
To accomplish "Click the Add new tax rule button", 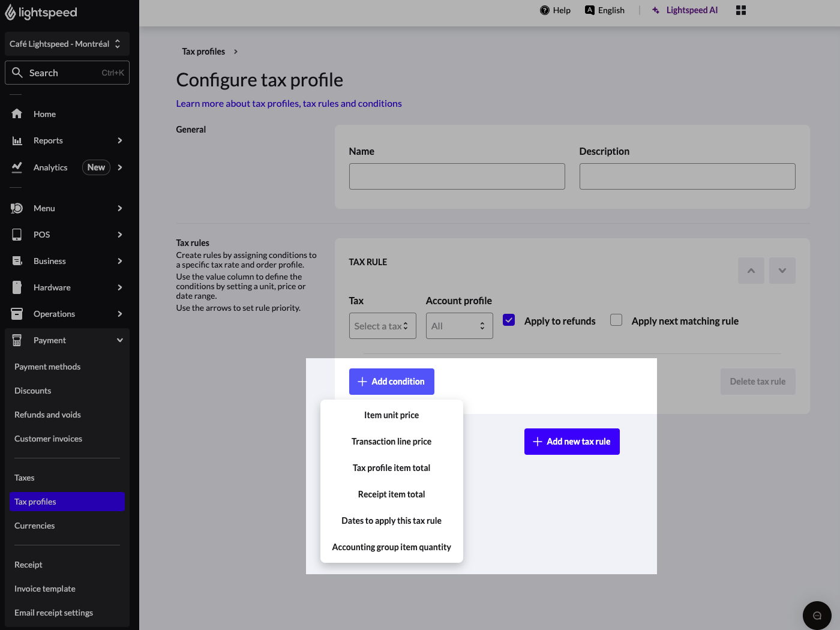I will pyautogui.click(x=571, y=442).
